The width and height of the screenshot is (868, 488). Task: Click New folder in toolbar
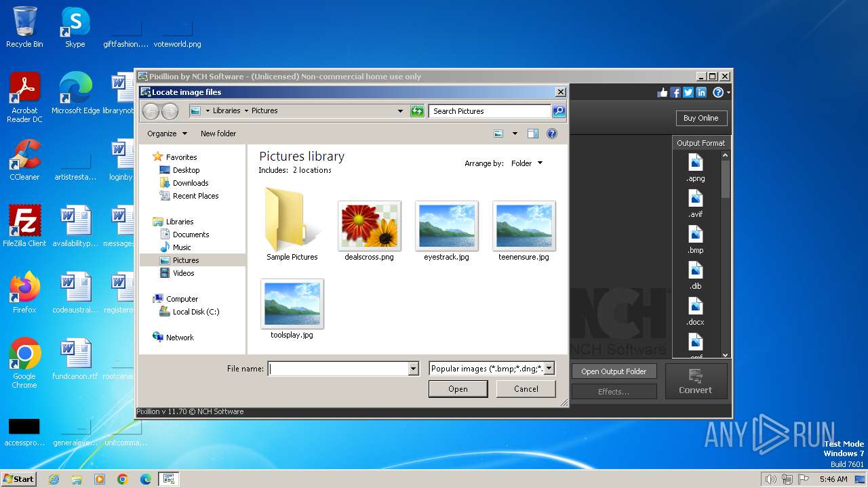pos(218,134)
